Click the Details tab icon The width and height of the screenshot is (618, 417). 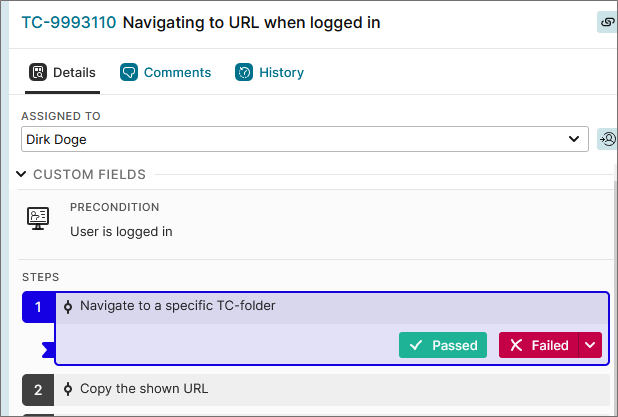click(38, 72)
